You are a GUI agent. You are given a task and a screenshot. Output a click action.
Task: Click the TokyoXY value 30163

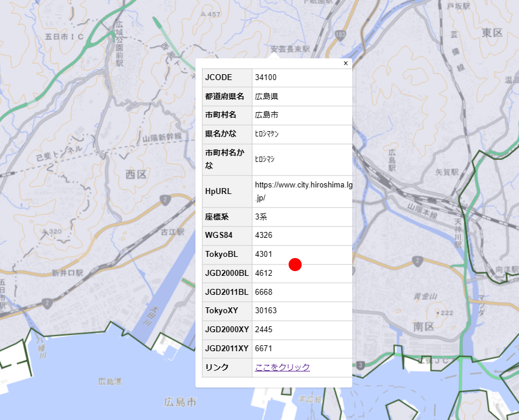point(265,310)
